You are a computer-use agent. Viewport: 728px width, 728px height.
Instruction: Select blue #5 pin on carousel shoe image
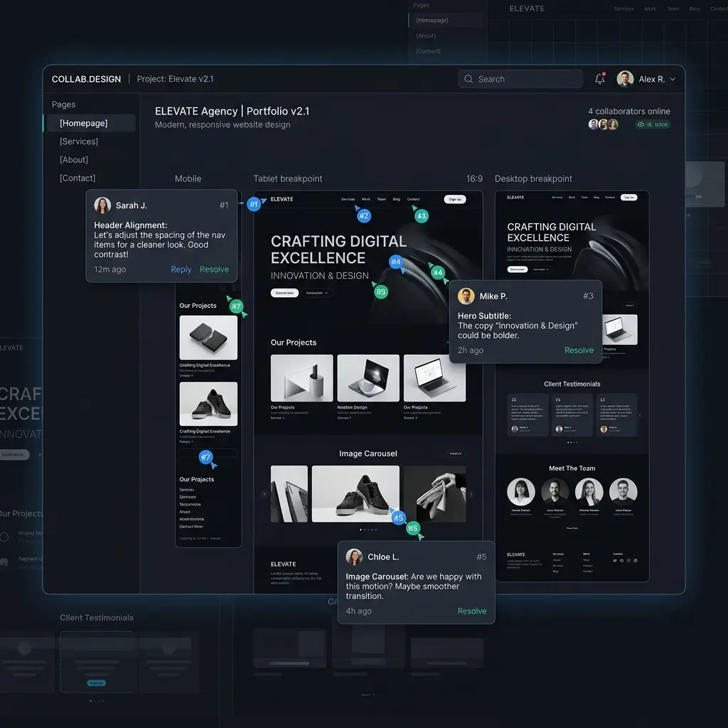(x=398, y=518)
